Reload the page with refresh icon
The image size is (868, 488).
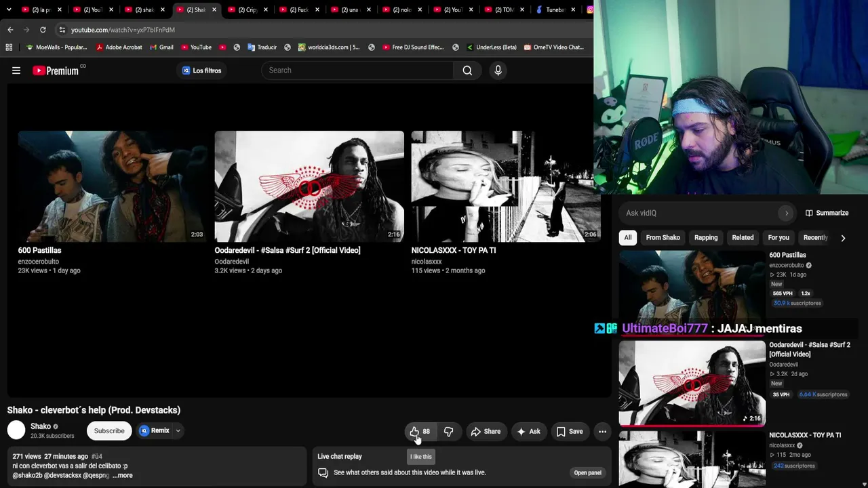point(43,30)
